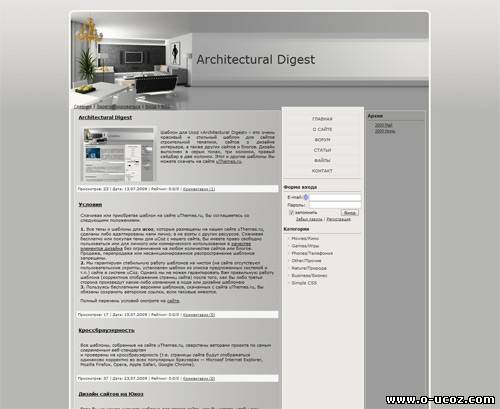This screenshot has height=409, width=500.
Task: Open the '2009 Июнь' archive entry
Action: pyautogui.click(x=385, y=131)
